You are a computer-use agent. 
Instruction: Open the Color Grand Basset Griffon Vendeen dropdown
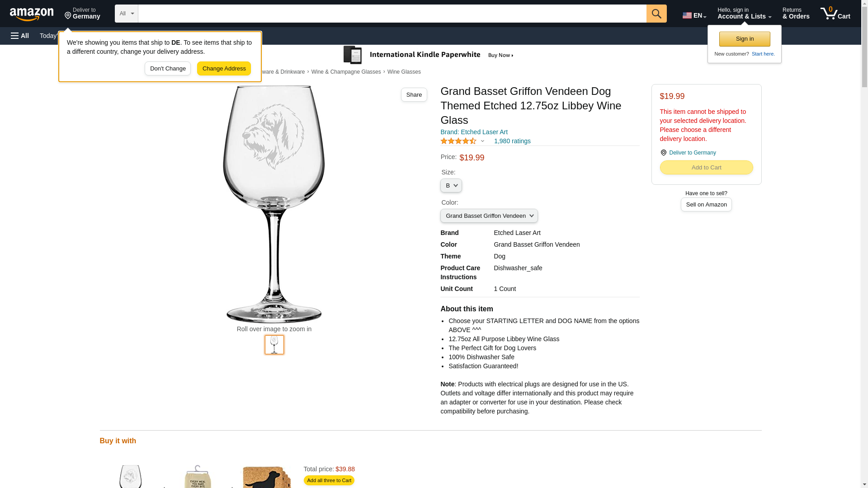(489, 216)
